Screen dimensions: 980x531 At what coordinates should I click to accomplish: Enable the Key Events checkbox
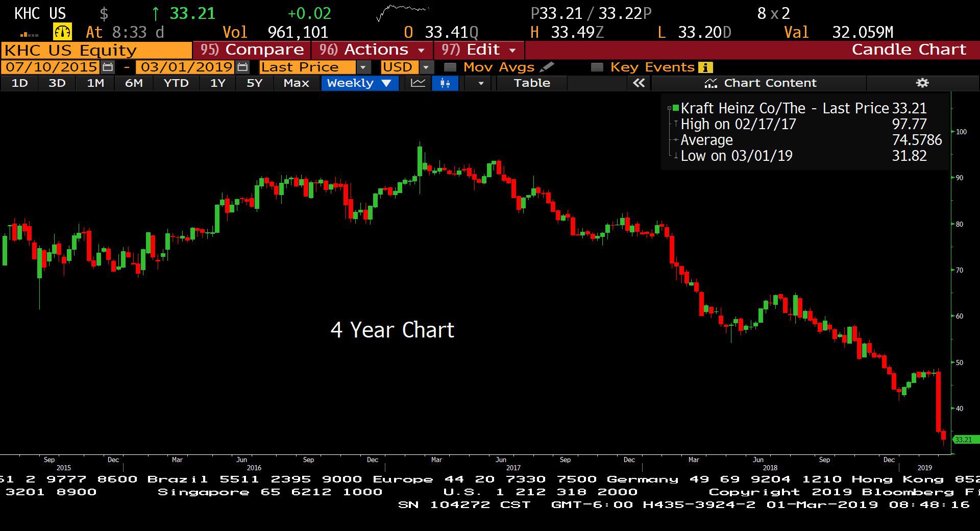[597, 67]
